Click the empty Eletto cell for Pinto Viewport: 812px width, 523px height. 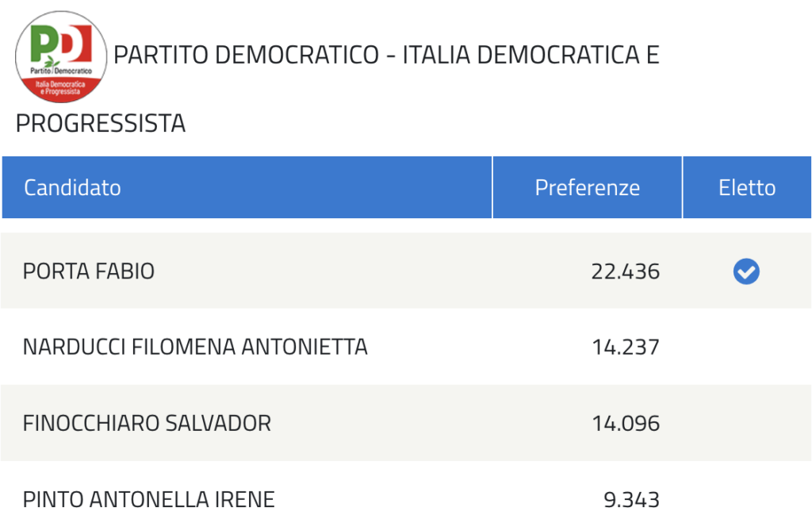tap(747, 500)
